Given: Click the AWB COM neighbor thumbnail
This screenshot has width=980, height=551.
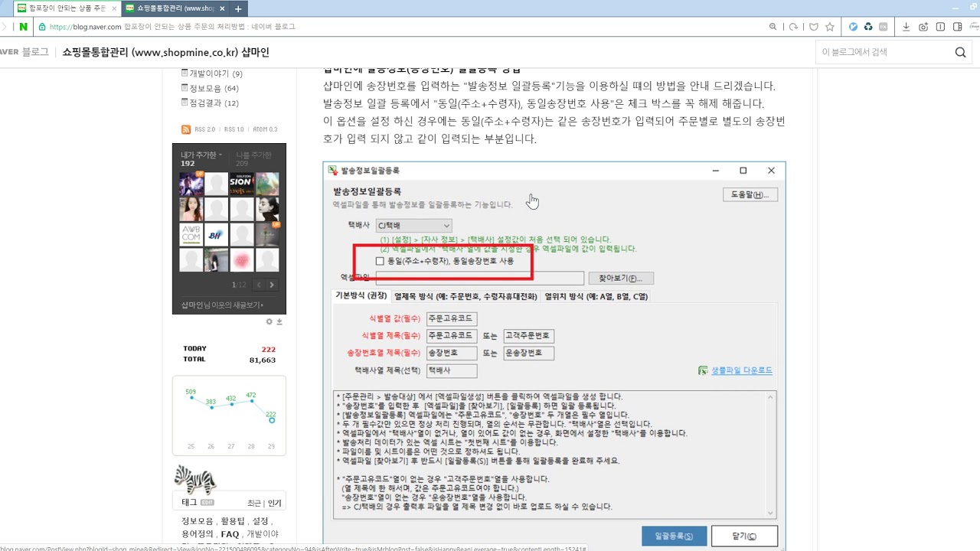Looking at the screenshot, I should tap(191, 234).
